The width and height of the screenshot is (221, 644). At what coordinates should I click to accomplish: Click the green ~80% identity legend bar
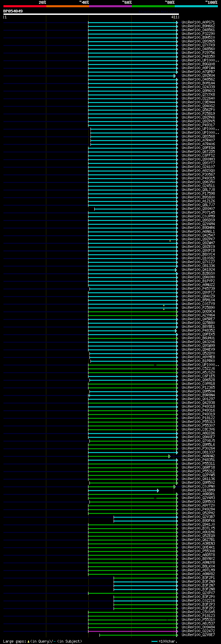153,6
